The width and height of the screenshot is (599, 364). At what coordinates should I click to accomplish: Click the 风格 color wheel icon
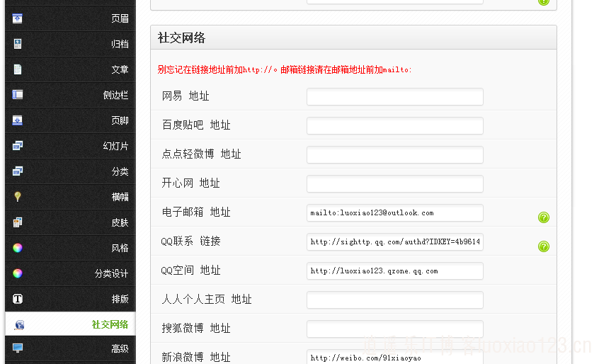18,248
